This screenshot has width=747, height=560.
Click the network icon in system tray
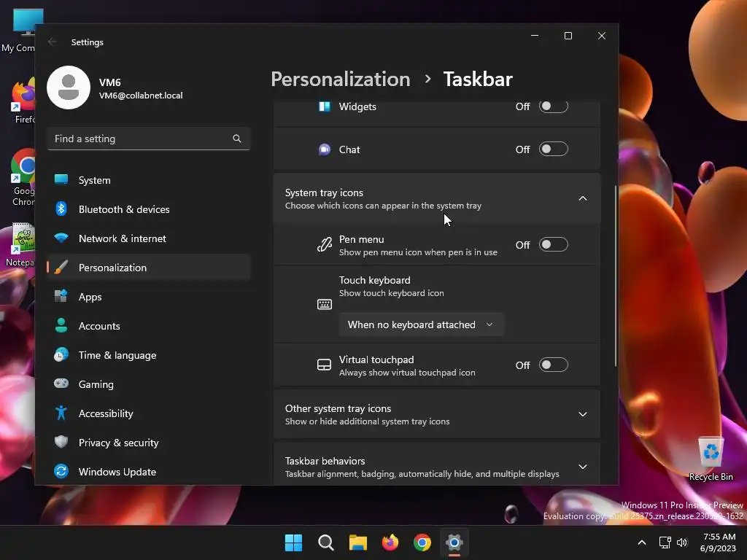point(665,542)
